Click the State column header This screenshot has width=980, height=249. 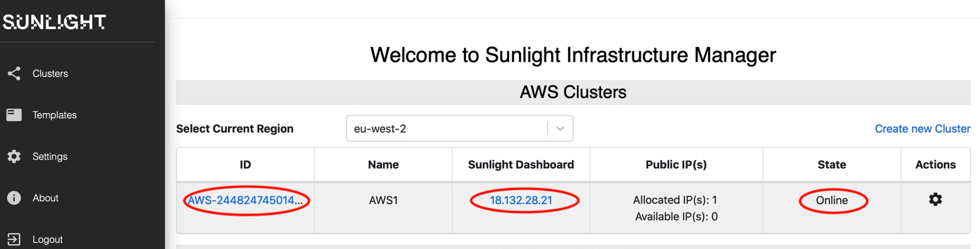click(832, 165)
